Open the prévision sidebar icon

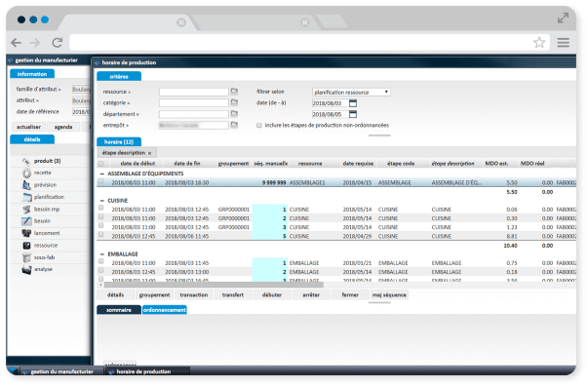click(26, 185)
